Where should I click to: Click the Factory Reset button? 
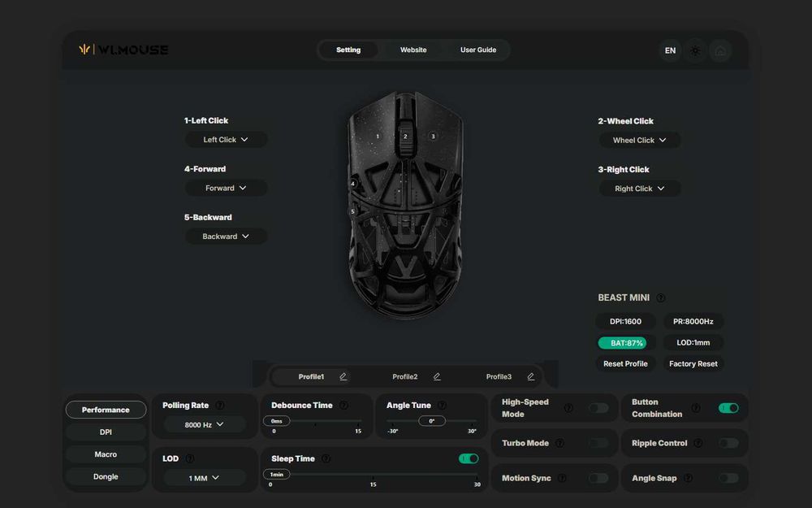click(x=693, y=364)
